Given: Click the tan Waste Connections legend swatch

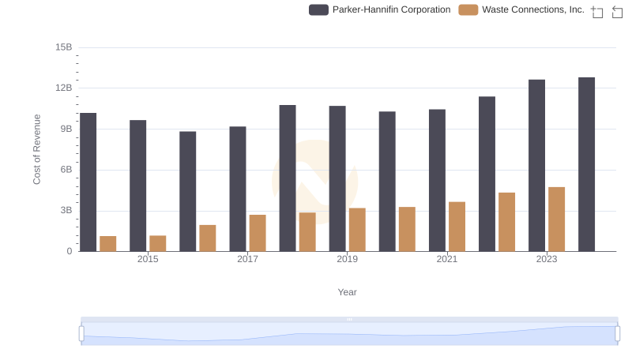Looking at the screenshot, I should (x=468, y=9).
